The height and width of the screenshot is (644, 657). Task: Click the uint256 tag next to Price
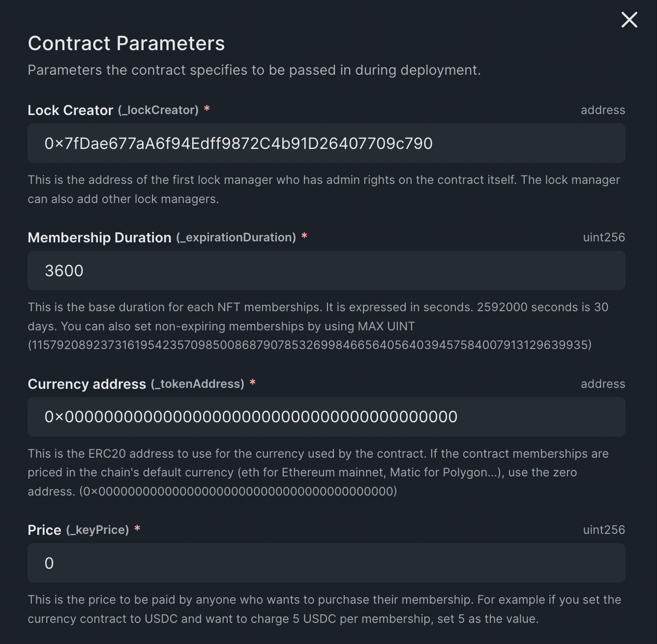point(603,530)
